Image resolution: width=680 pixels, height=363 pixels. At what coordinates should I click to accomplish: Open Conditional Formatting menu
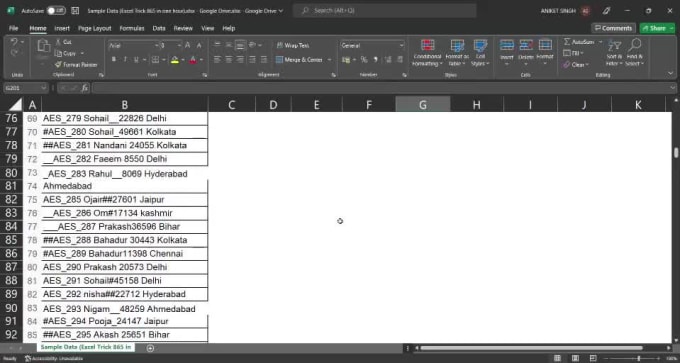[x=427, y=53]
